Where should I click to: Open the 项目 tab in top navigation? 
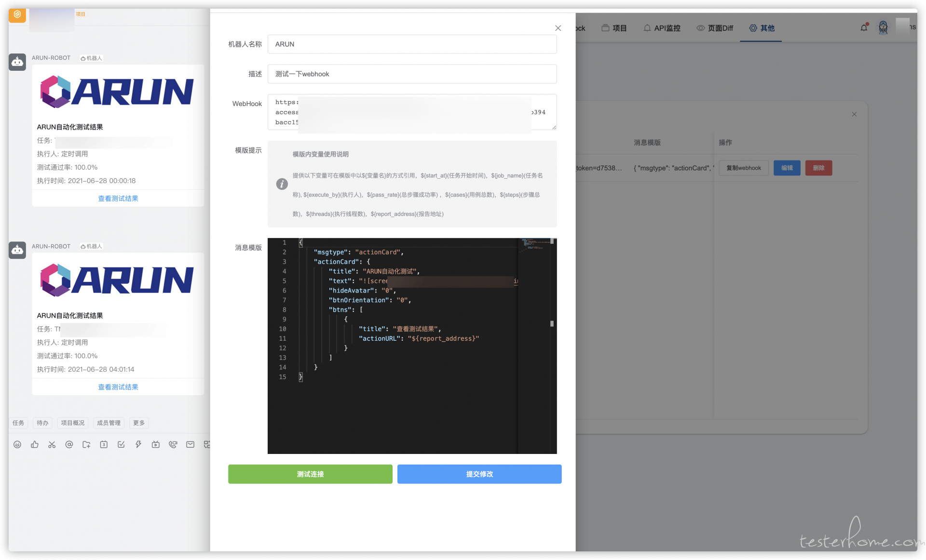point(614,28)
